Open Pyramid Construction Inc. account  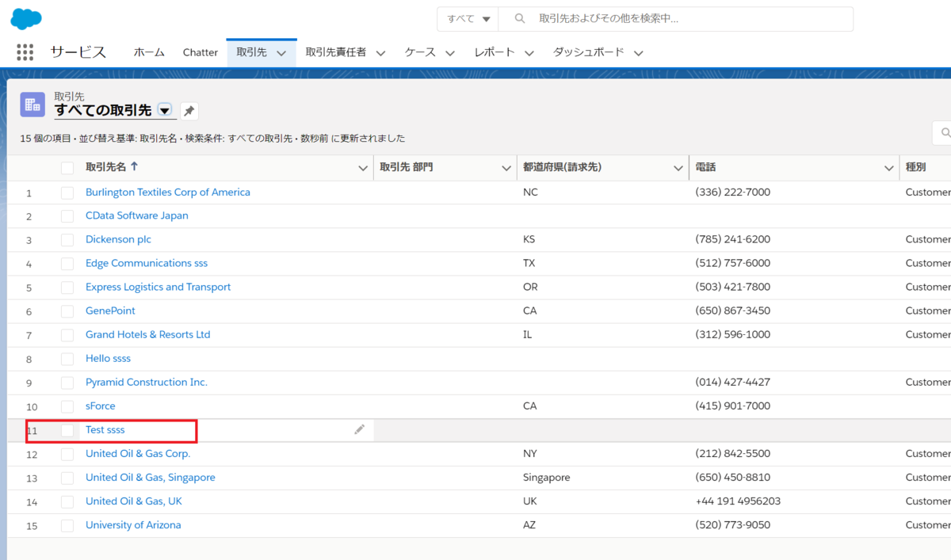click(x=147, y=383)
